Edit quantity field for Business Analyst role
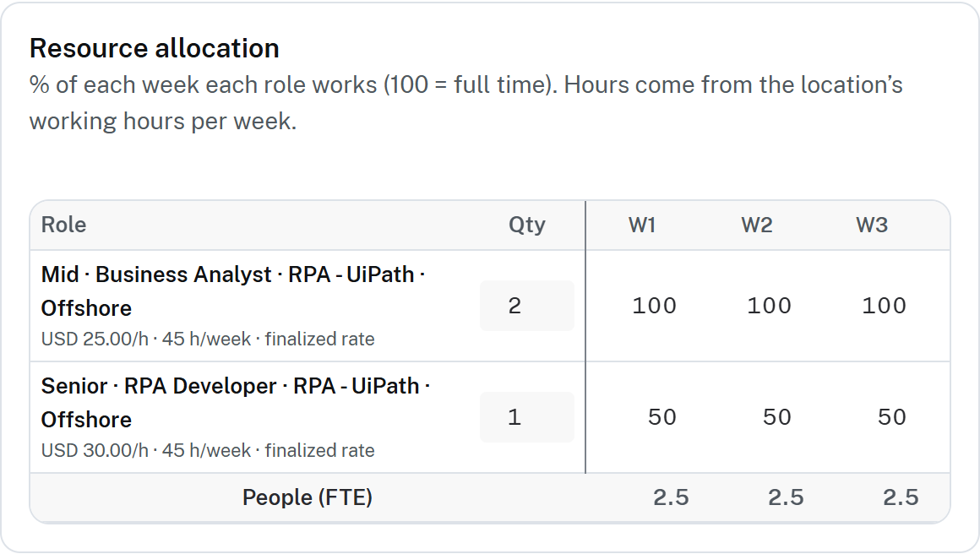The image size is (980, 554). pyautogui.click(x=527, y=306)
